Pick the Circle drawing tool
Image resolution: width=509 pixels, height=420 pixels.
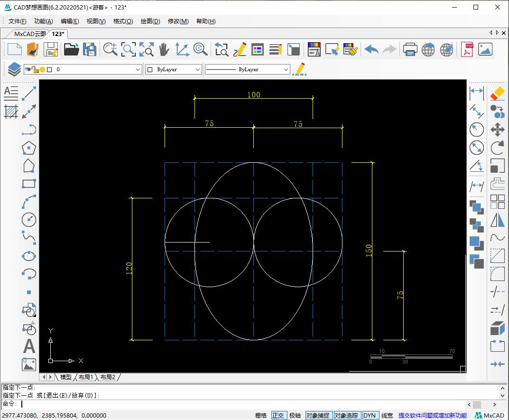(29, 220)
